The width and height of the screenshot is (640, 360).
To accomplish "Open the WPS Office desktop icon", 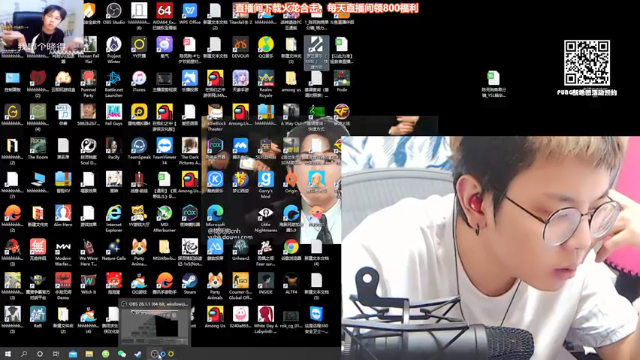I will click(190, 13).
